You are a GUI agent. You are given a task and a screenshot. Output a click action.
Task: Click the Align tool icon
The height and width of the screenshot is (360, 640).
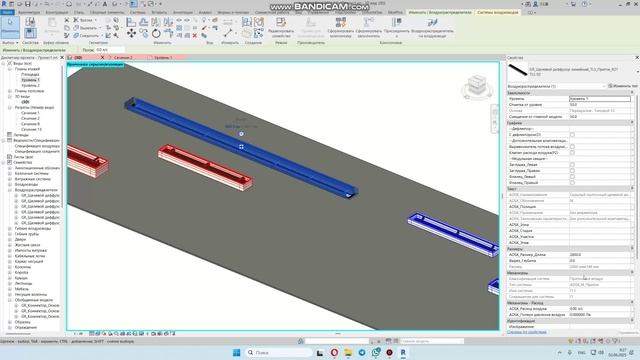coord(131,22)
